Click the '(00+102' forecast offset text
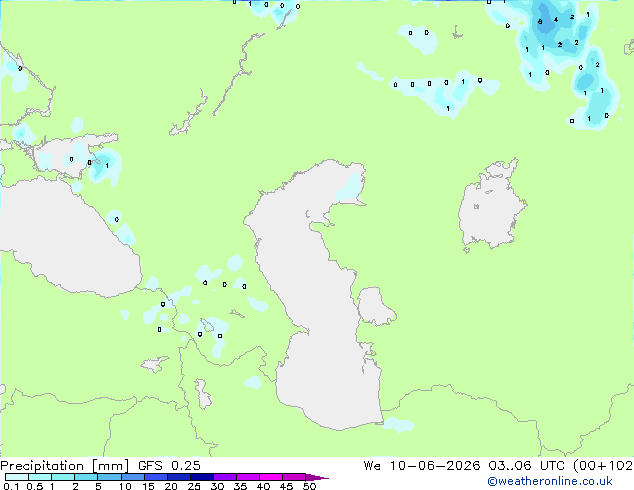This screenshot has width=634, height=490. point(603,466)
